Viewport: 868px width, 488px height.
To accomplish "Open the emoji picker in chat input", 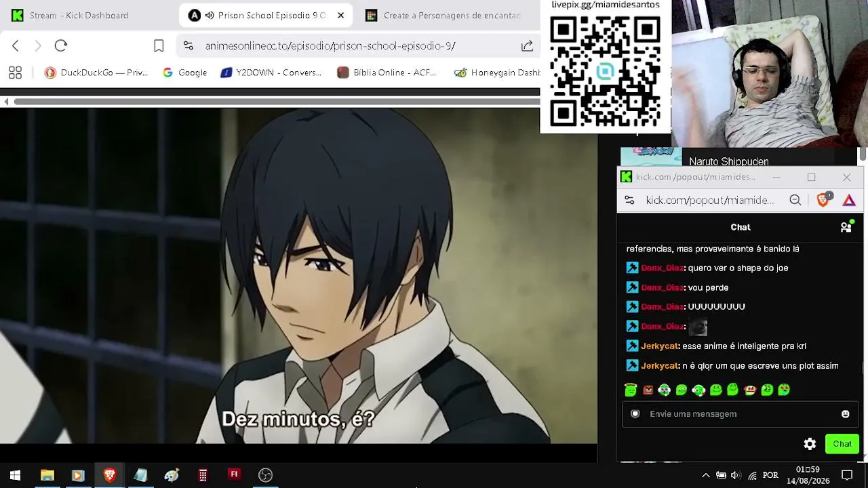I will (846, 414).
